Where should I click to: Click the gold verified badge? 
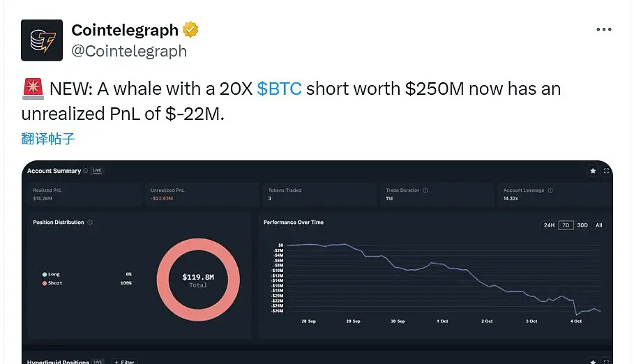point(190,30)
